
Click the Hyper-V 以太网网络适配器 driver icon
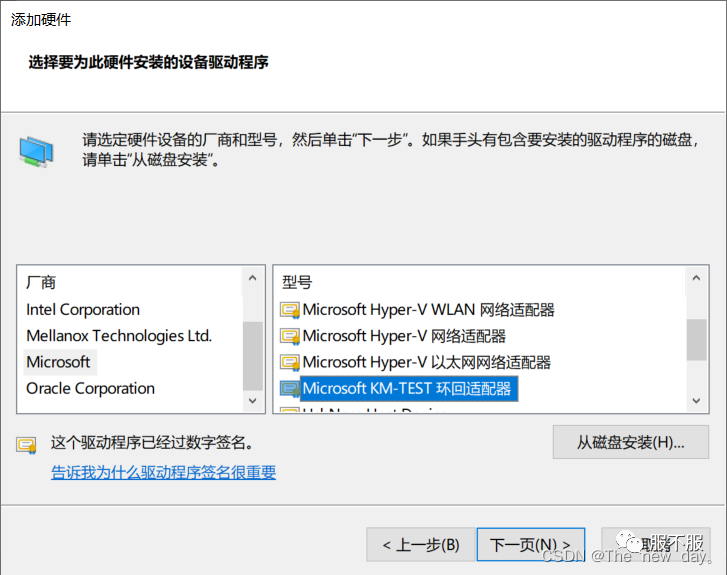click(290, 363)
